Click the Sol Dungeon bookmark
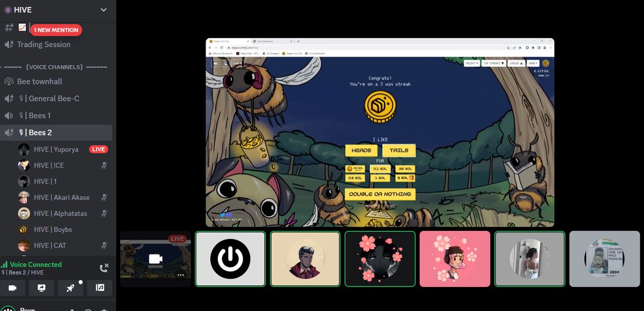 click(x=270, y=53)
